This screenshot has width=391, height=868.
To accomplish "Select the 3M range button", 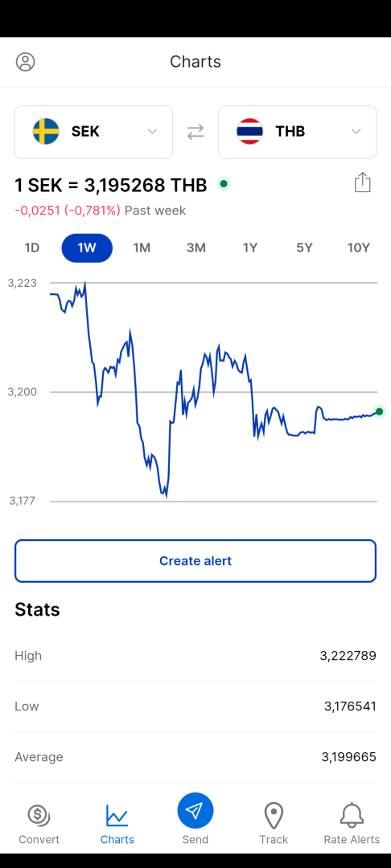I will [196, 248].
